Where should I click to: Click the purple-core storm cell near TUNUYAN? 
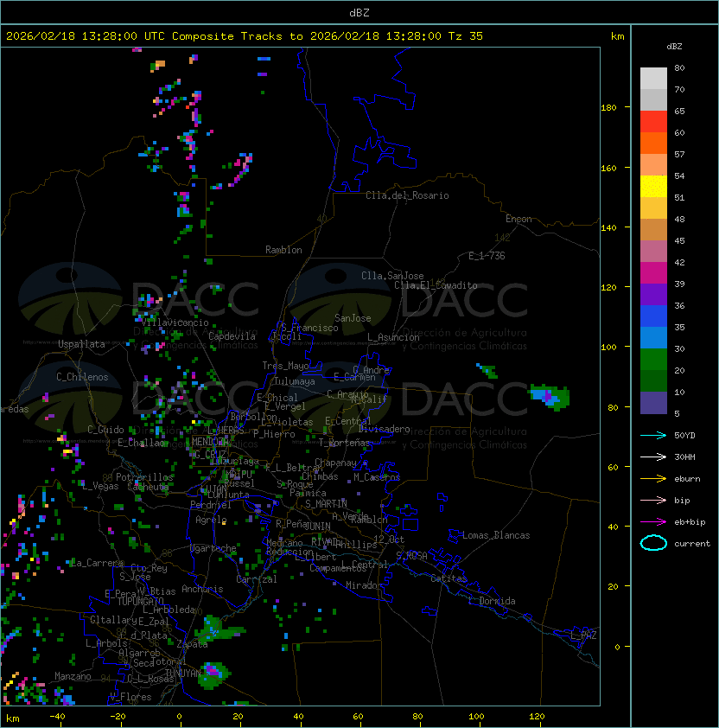(x=213, y=674)
